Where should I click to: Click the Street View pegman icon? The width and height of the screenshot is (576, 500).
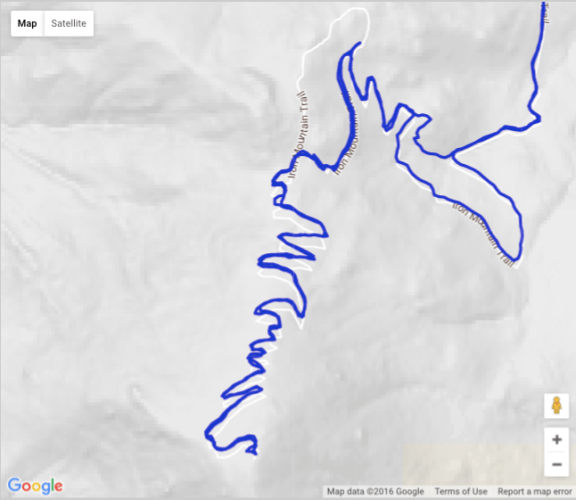pyautogui.click(x=557, y=406)
